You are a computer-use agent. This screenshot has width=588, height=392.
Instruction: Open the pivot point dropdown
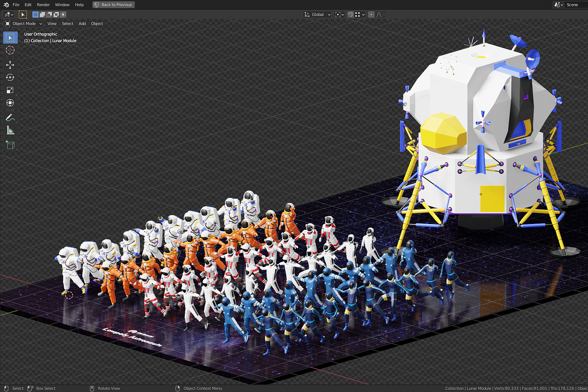pyautogui.click(x=340, y=15)
